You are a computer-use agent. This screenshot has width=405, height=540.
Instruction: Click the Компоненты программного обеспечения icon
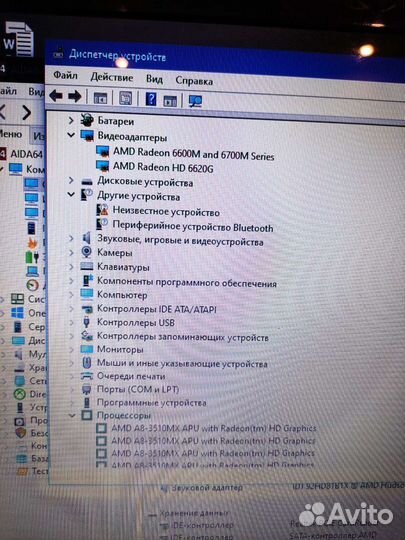[x=87, y=280]
